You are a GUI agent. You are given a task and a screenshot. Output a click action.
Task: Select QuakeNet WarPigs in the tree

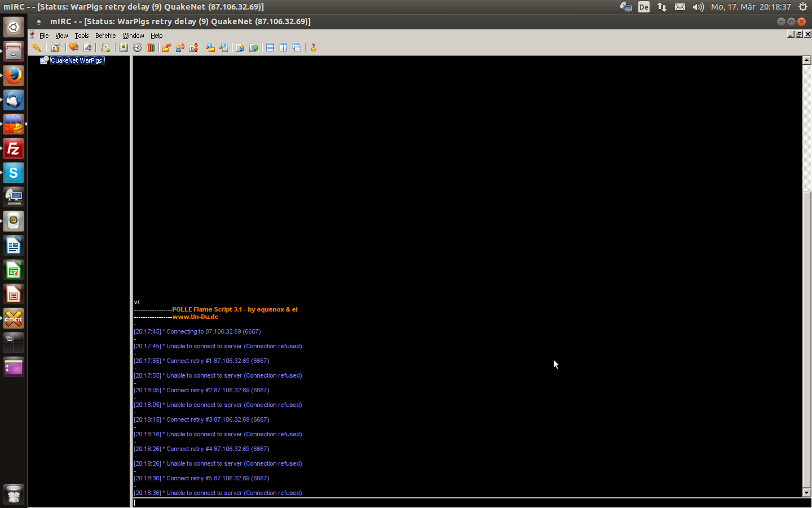tap(76, 60)
